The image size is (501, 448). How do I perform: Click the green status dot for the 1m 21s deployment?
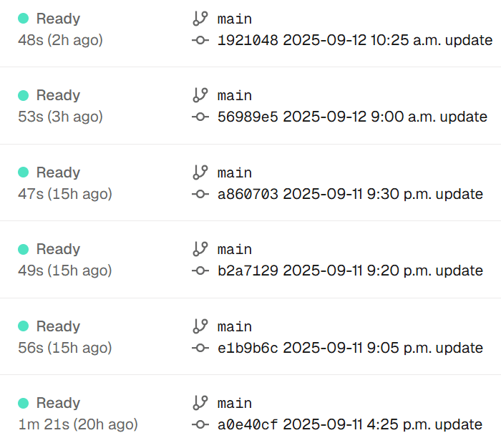coord(23,403)
